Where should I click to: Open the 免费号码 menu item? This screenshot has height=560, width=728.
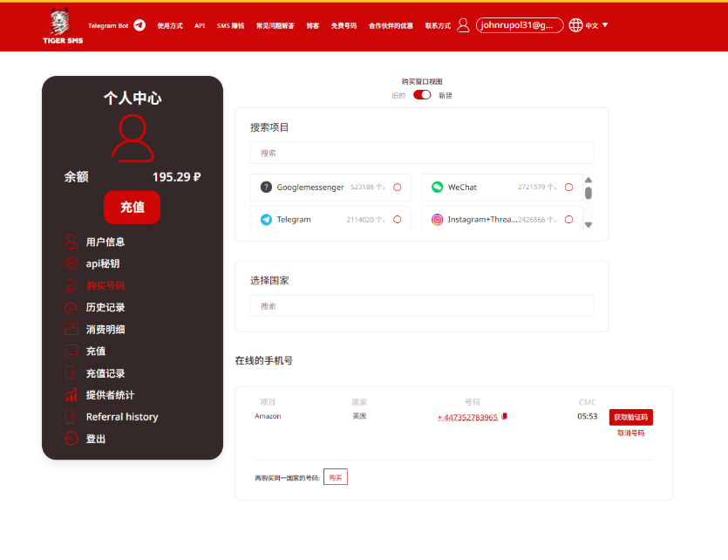pyautogui.click(x=344, y=25)
